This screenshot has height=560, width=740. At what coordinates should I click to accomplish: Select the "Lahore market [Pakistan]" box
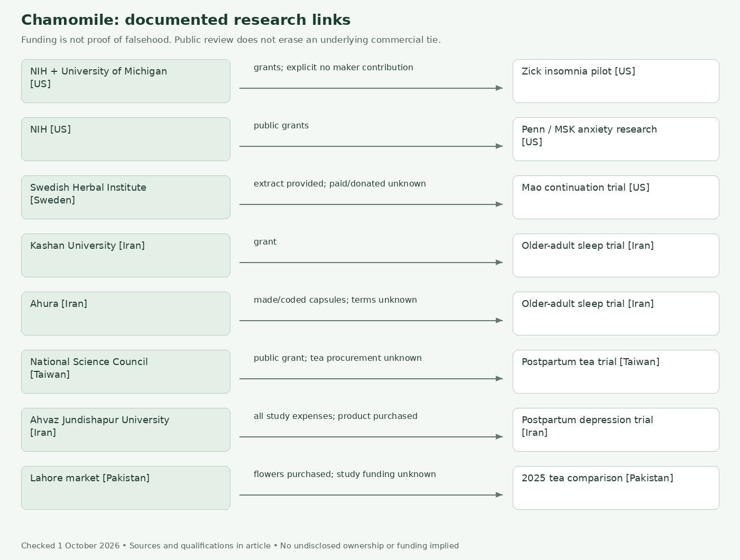point(126,488)
